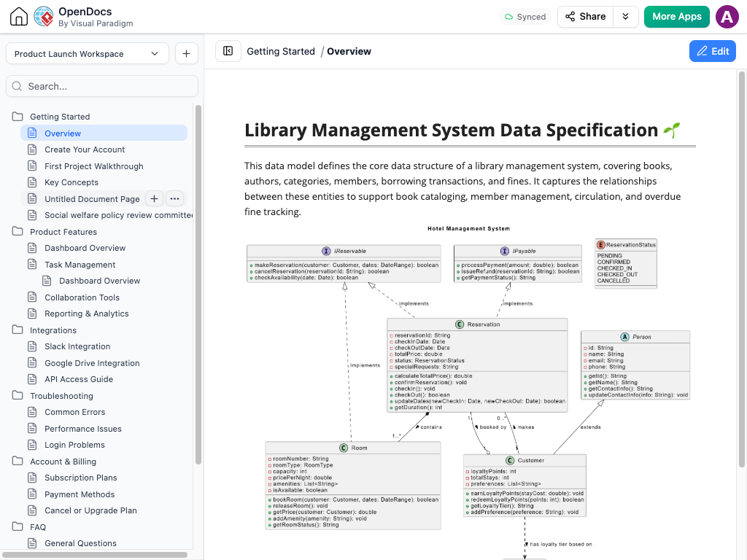Click the Common Errors document icon

(x=32, y=412)
